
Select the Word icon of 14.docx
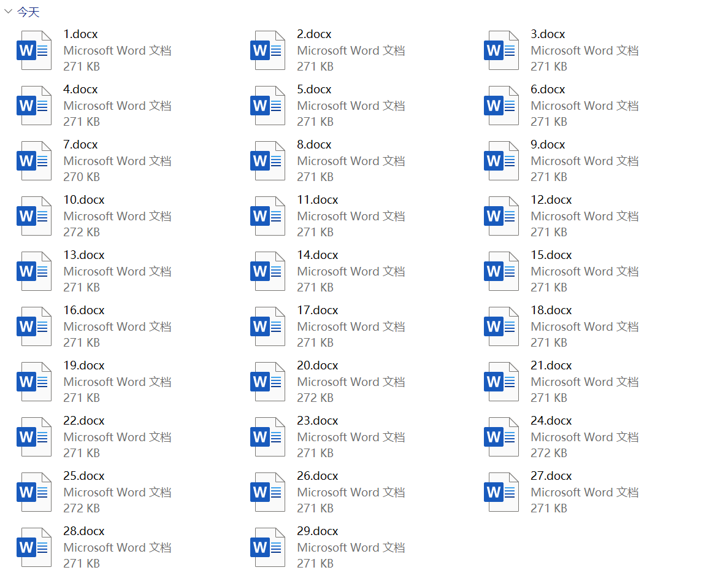tap(267, 271)
